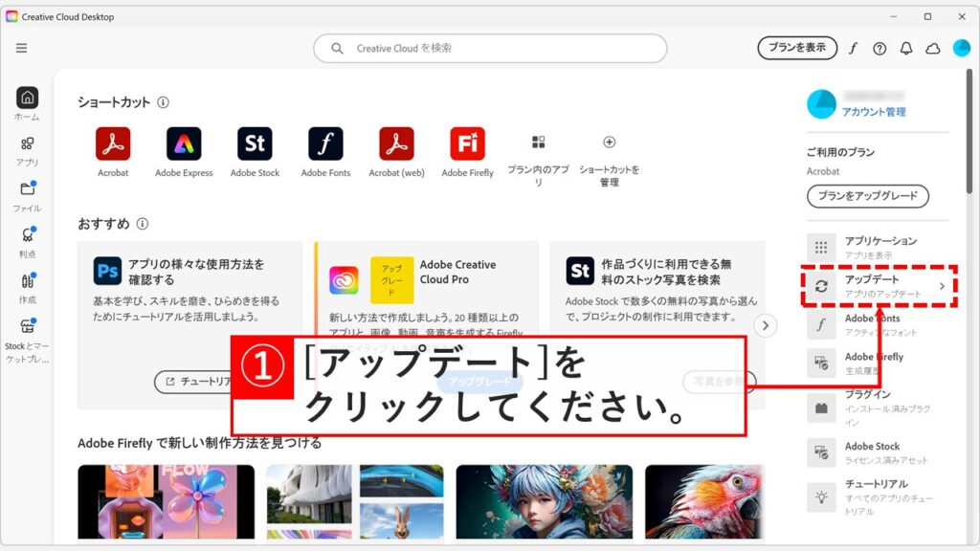Click the プランをアップグレード button

pyautogui.click(x=867, y=195)
